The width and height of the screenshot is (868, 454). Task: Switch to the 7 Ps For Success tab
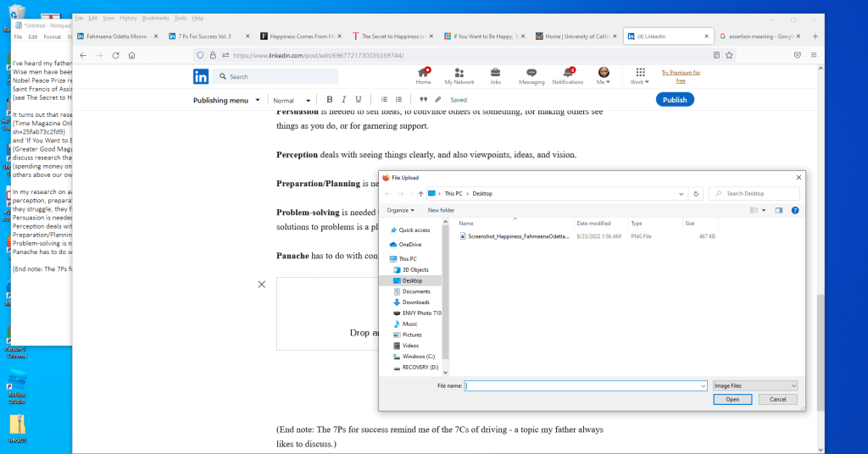click(203, 36)
